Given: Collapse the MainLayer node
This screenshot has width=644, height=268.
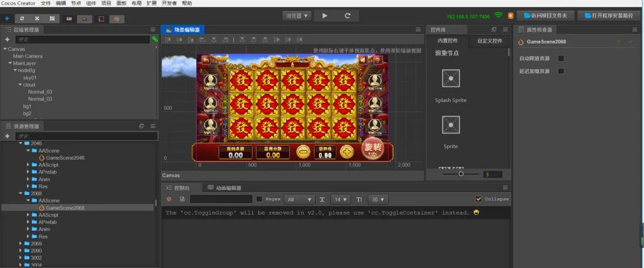Looking at the screenshot, I should pyautogui.click(x=10, y=64).
